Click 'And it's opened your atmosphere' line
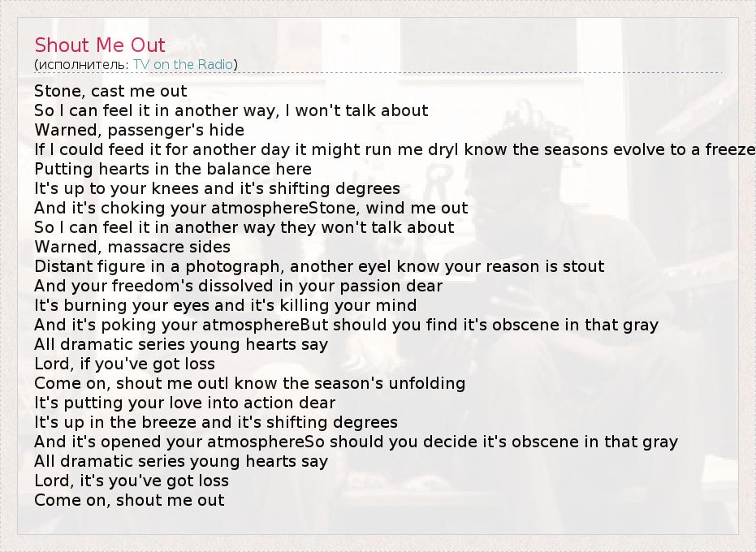This screenshot has width=756, height=552. [356, 442]
